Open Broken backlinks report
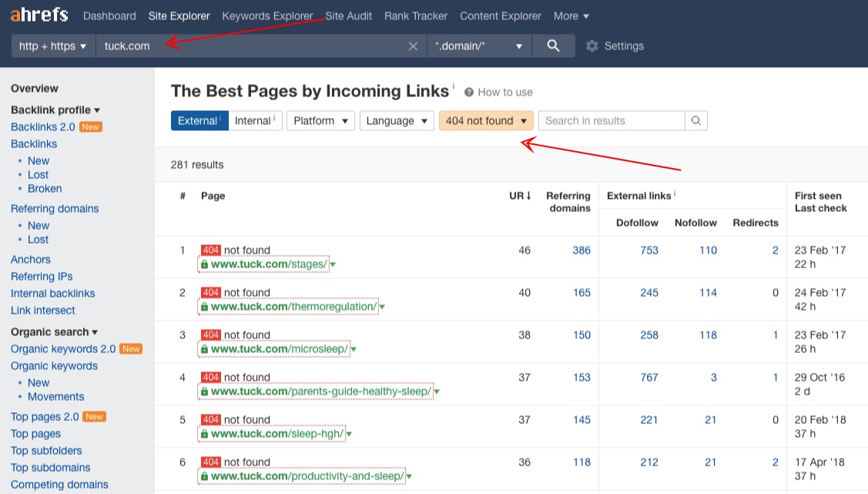This screenshot has height=494, width=868. click(x=45, y=188)
